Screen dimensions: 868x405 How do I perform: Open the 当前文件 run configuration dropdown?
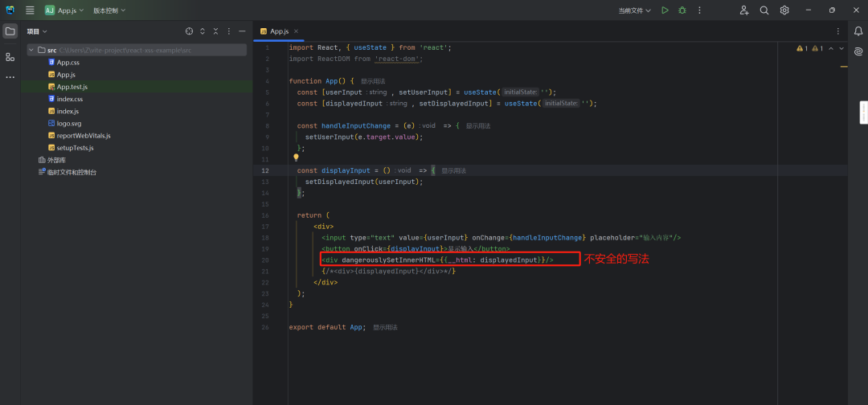pos(634,10)
